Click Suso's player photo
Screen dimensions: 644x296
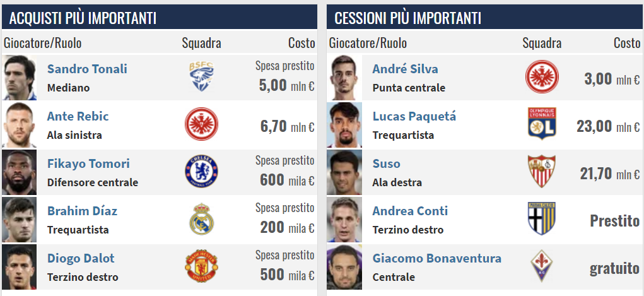click(x=344, y=172)
